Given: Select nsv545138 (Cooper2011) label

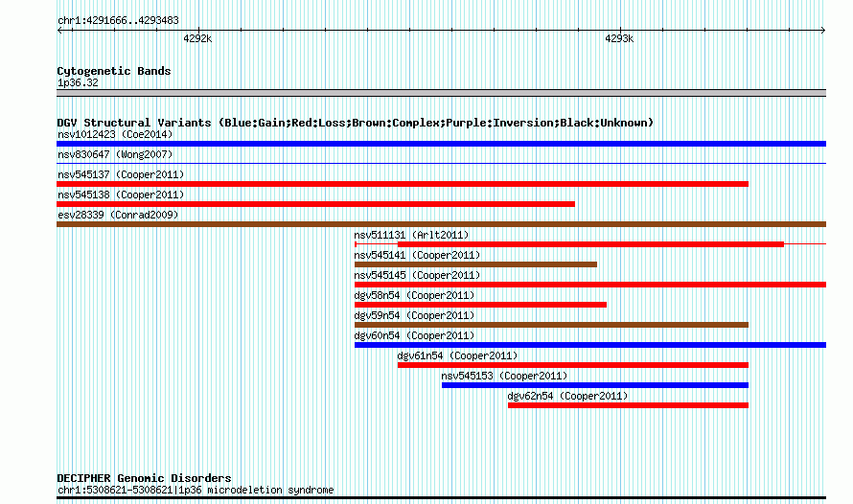Looking at the screenshot, I should [x=121, y=195].
